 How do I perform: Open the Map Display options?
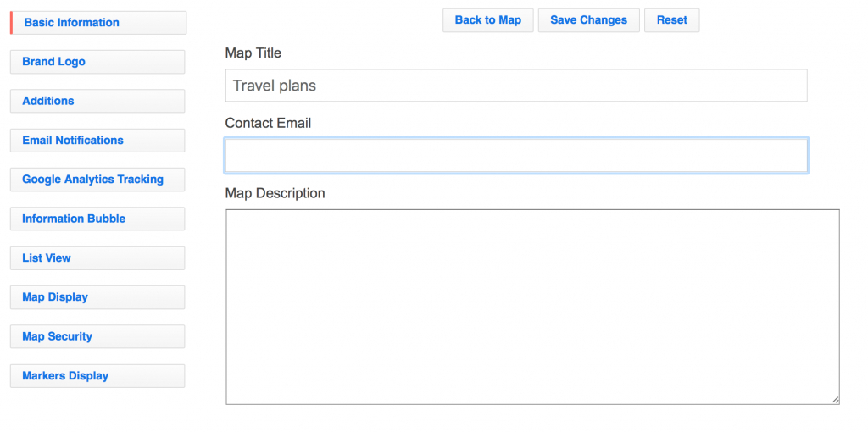(x=97, y=297)
